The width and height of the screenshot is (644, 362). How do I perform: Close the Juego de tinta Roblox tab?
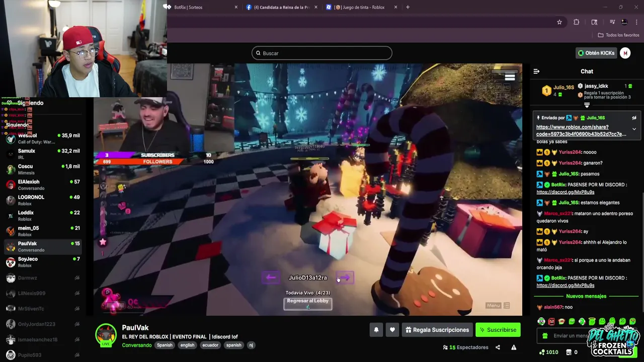click(395, 7)
